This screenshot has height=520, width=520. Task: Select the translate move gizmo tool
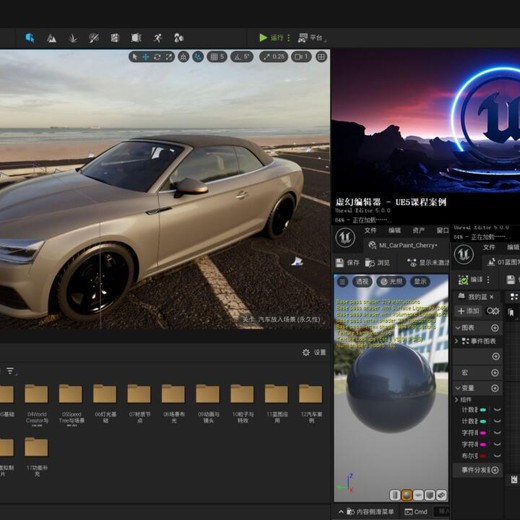tap(146, 57)
